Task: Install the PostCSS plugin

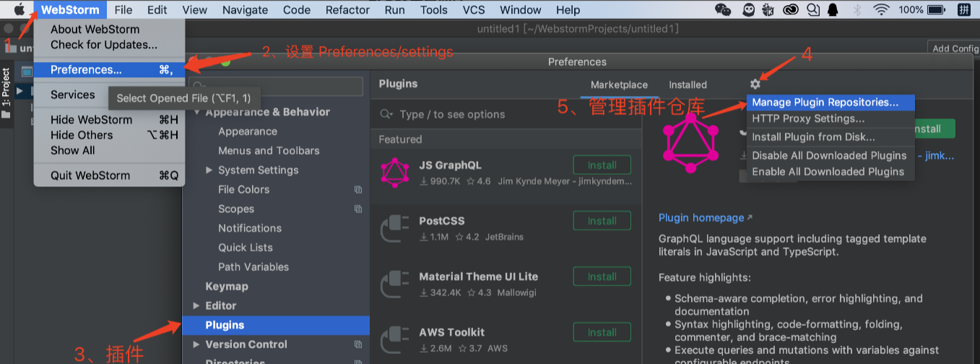Action: (x=602, y=220)
